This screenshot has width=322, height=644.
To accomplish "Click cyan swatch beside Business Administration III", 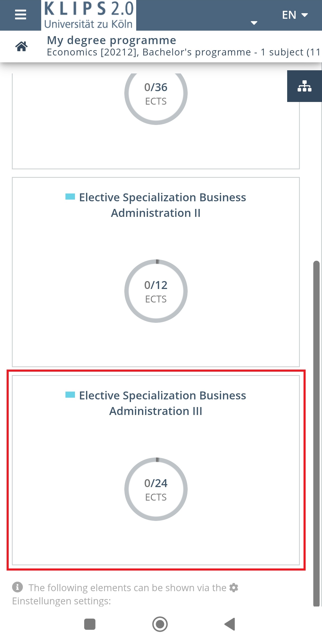I will click(70, 395).
